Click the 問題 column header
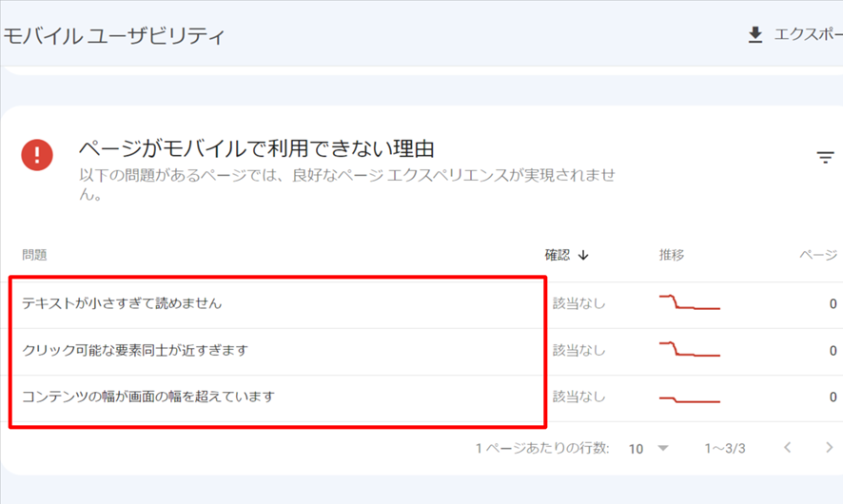This screenshot has height=504, width=843. 34,255
